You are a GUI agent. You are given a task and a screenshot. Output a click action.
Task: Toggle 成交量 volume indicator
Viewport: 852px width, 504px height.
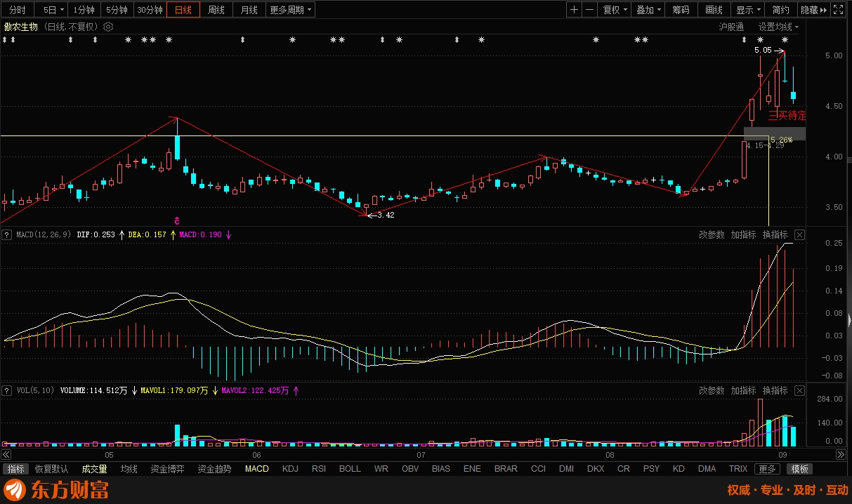point(94,469)
